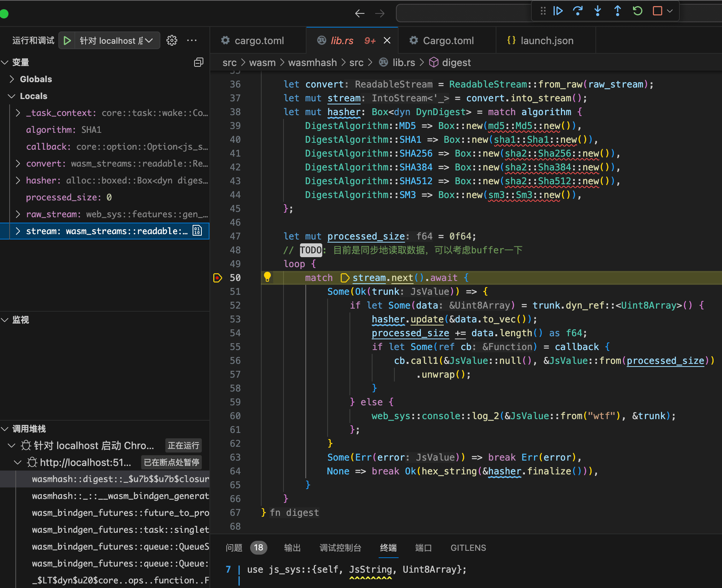Select future_to_promise stack frame
The height and width of the screenshot is (588, 722).
(x=104, y=513)
